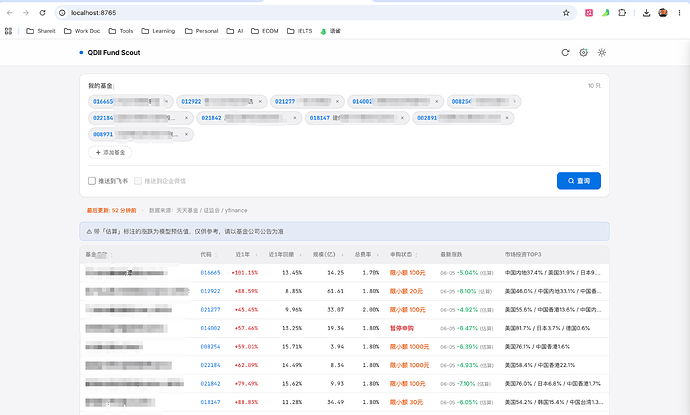The image size is (690, 415).
Task: Remove fund tag 018147
Action: tap(402, 118)
